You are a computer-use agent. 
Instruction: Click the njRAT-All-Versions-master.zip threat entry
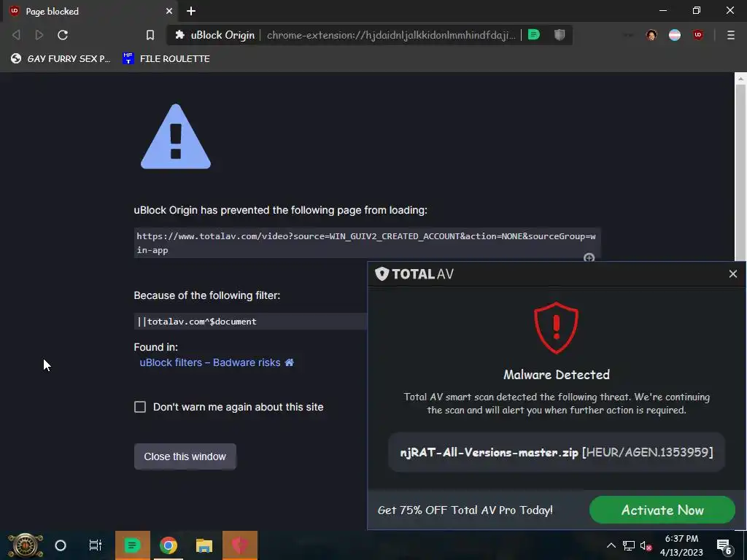click(x=557, y=452)
